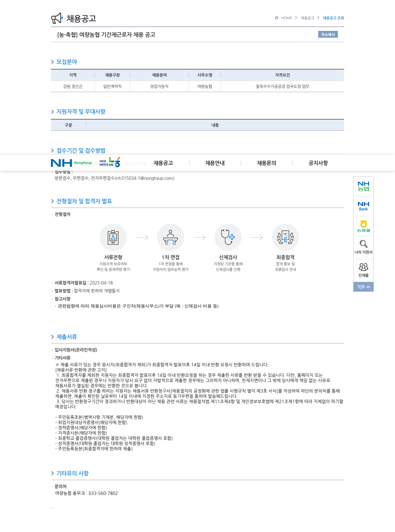
Task: Click the 경력증명서(해당자에 한함) line
Action: click(81, 428)
